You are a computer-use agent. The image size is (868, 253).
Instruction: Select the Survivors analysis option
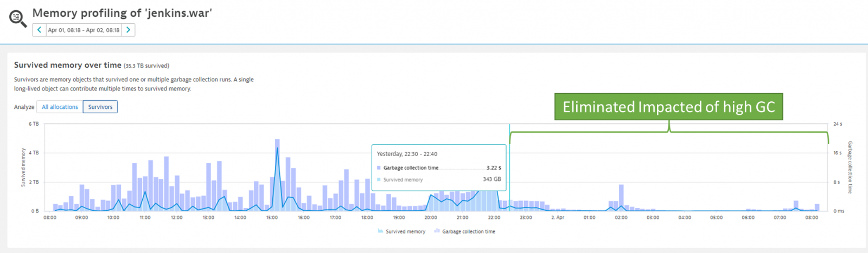(x=100, y=107)
